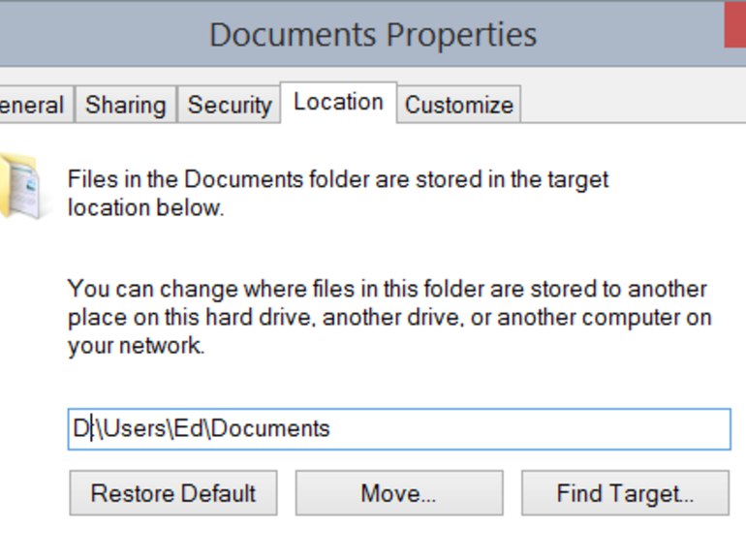Open Find Target... button
This screenshot has width=746, height=560.
click(x=625, y=493)
